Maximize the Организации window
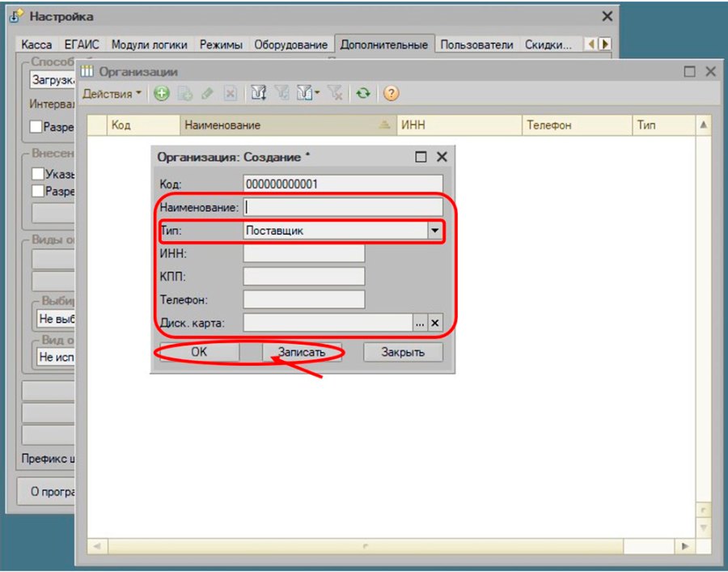The height and width of the screenshot is (572, 728). (x=689, y=71)
